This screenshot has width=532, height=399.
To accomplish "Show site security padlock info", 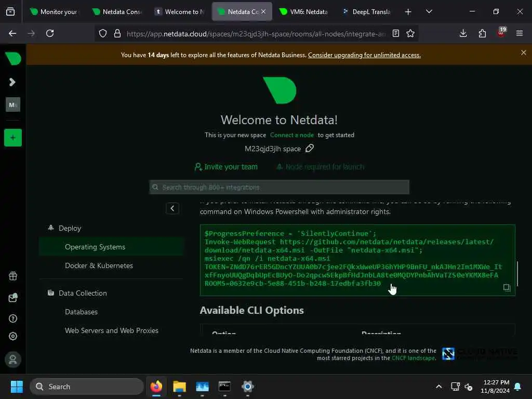I will 117,33.
